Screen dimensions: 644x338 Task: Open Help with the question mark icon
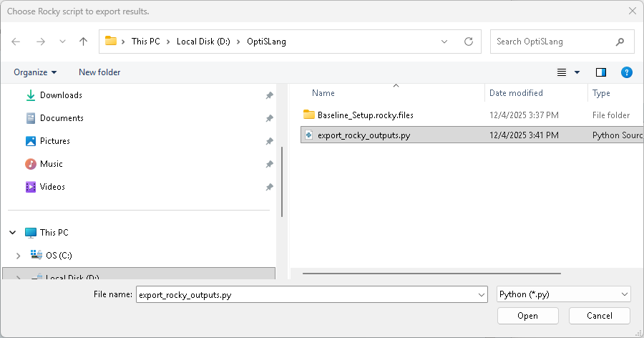tap(626, 72)
